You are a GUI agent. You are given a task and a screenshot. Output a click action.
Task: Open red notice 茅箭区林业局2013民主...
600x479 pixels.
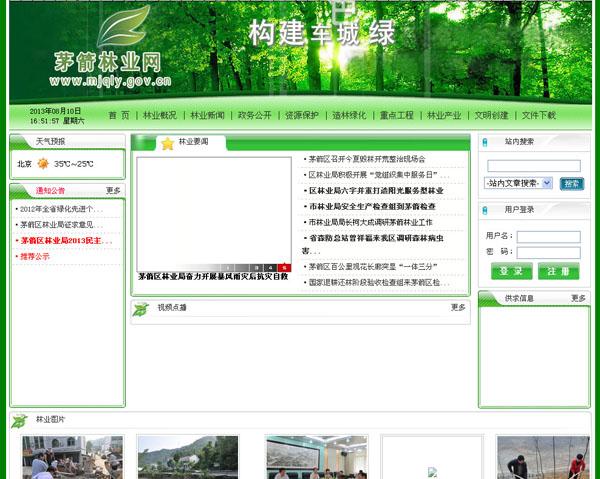66,241
